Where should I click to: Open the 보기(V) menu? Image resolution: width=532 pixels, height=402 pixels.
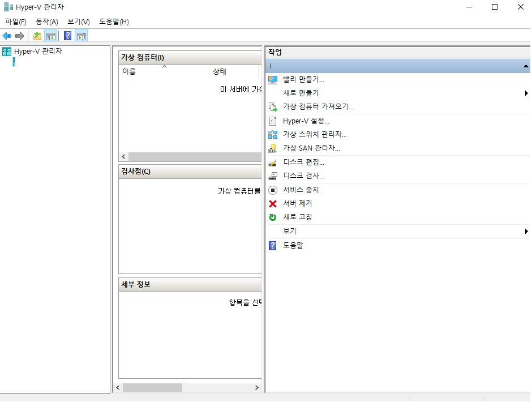pos(78,22)
